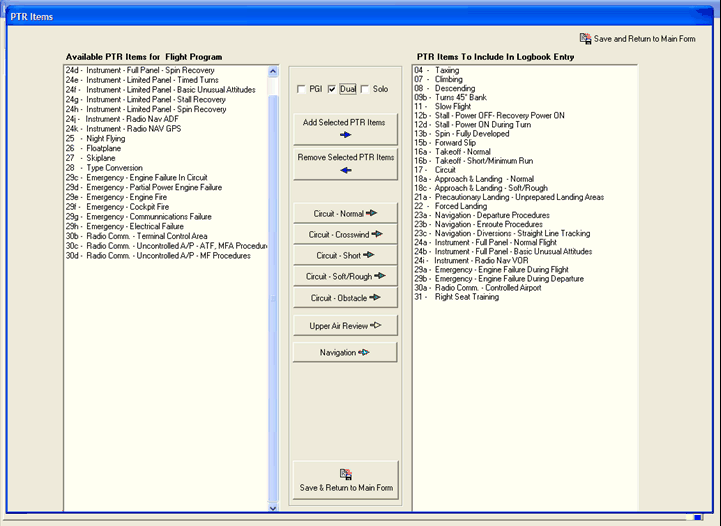Screen dimensions: 721x526
Task: Enable the PGI checkbox
Action: click(x=302, y=90)
